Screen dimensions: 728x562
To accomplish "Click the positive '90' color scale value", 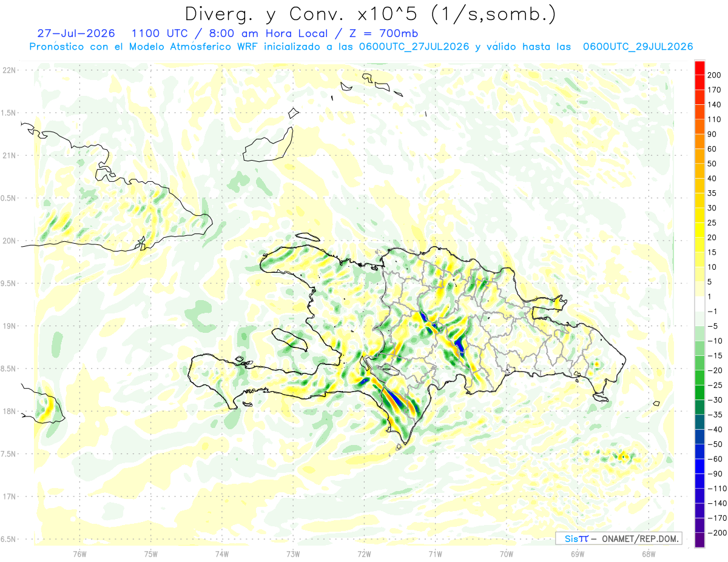I will point(712,134).
